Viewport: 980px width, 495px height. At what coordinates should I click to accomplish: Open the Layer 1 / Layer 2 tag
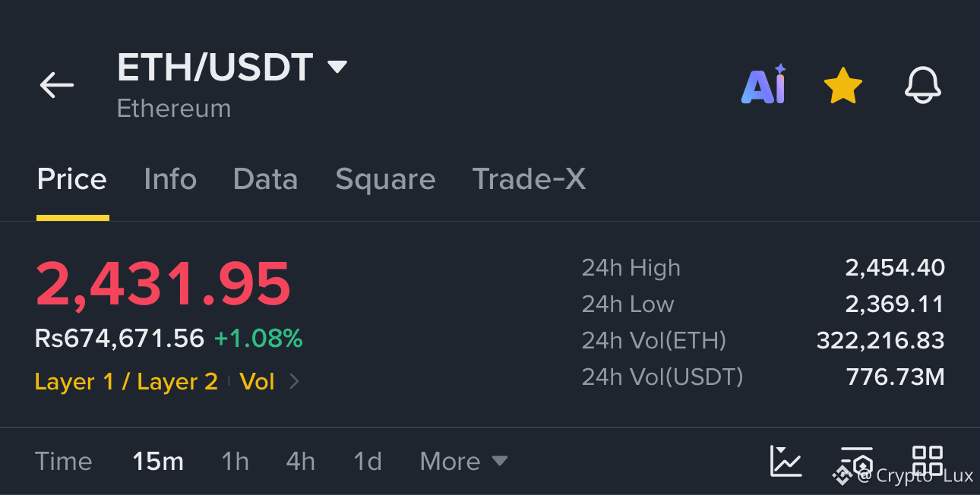click(x=126, y=381)
